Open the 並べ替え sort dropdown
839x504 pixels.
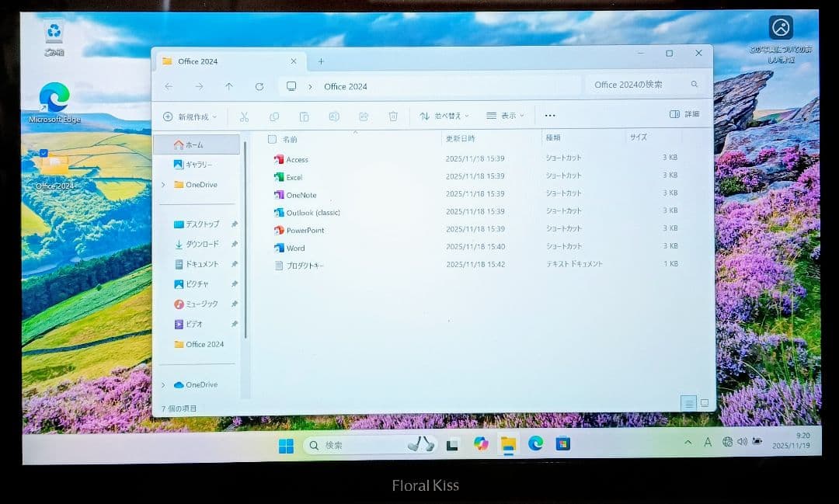[445, 115]
